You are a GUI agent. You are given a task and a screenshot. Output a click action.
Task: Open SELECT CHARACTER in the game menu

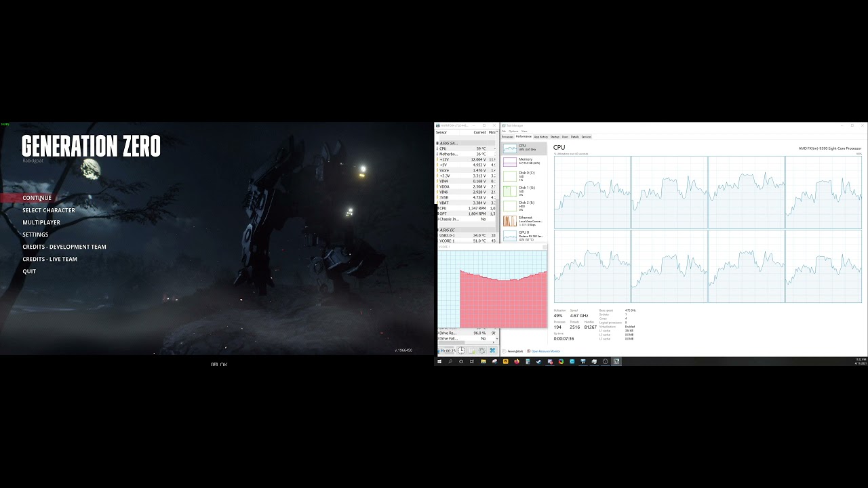tap(49, 210)
